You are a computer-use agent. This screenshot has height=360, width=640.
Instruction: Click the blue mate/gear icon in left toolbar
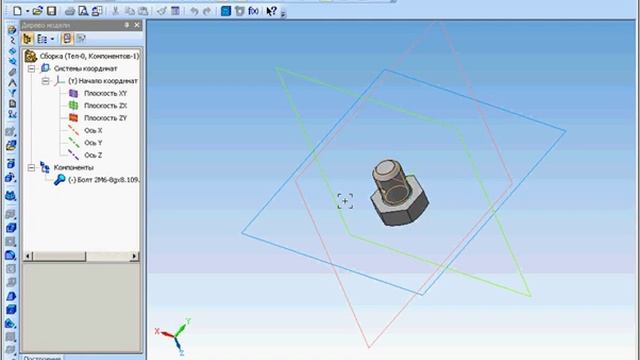(x=11, y=177)
